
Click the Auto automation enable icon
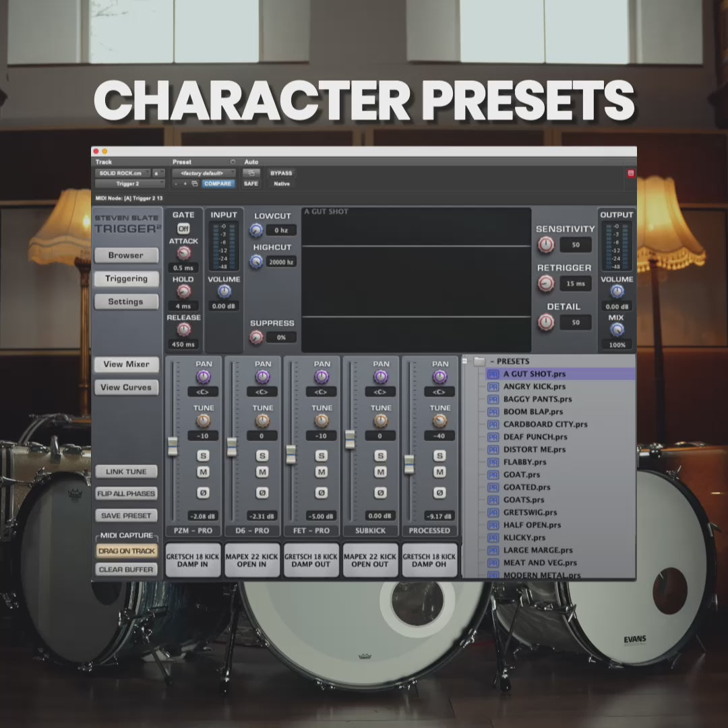251,173
